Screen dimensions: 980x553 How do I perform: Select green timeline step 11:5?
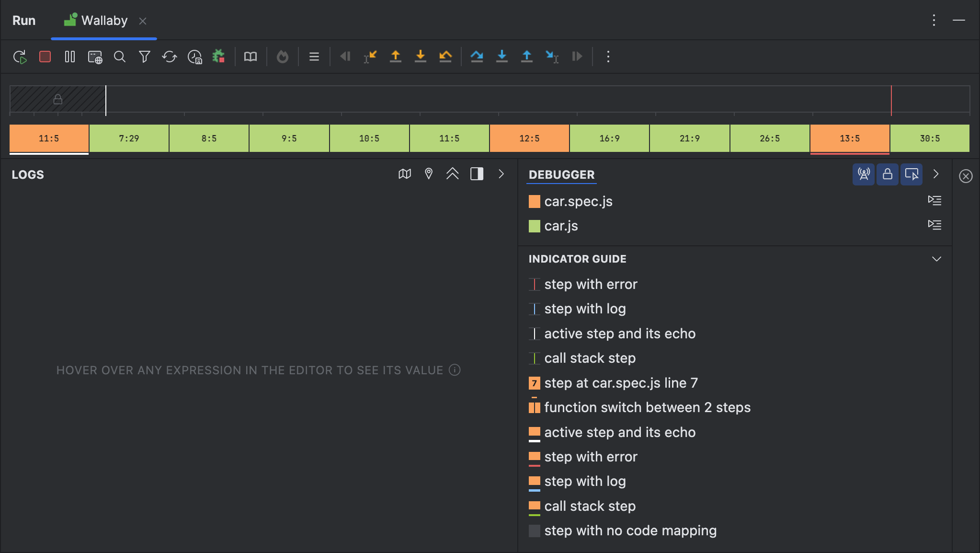click(449, 138)
